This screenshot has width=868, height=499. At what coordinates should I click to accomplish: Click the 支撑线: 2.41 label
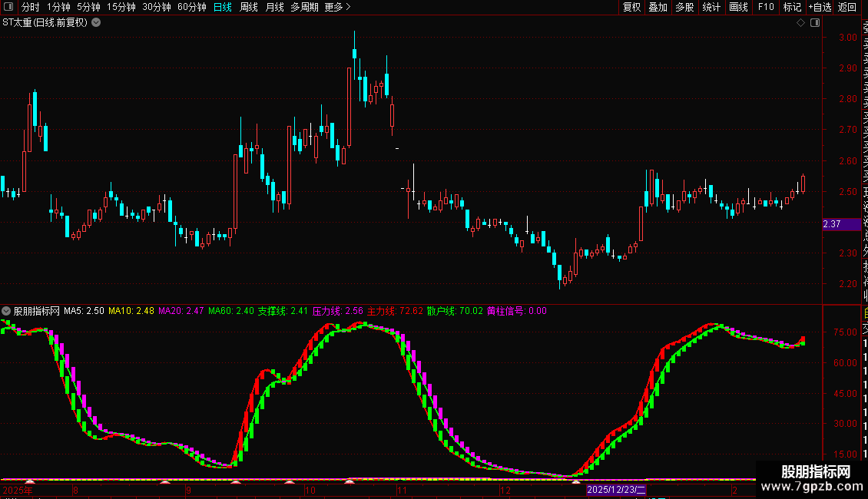point(283,311)
